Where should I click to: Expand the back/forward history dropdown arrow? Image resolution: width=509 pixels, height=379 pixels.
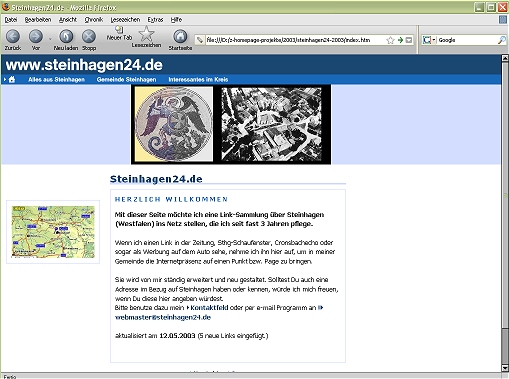point(50,39)
